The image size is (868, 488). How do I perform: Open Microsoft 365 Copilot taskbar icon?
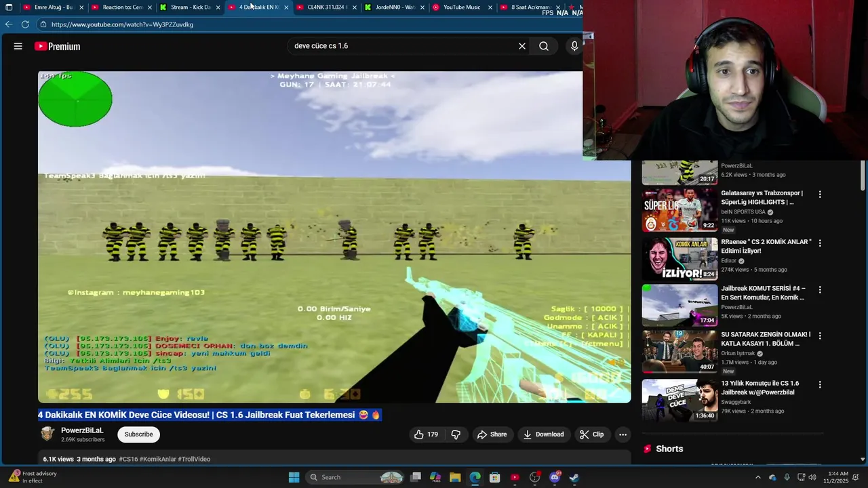click(x=435, y=477)
